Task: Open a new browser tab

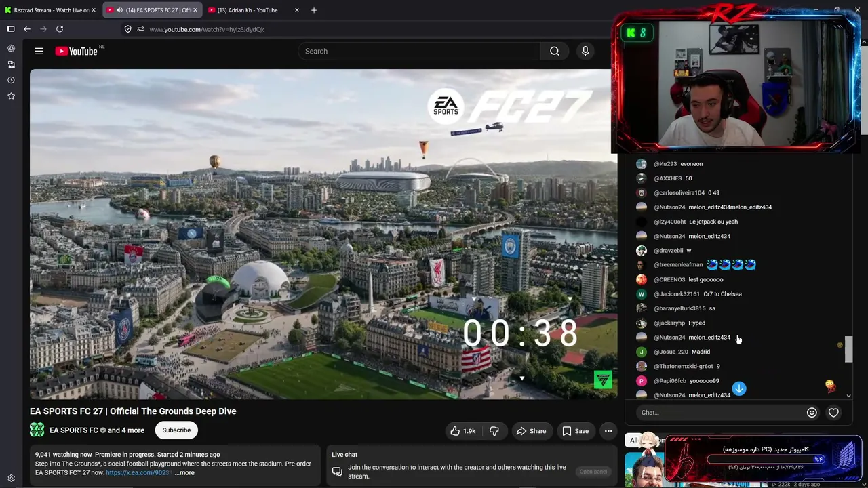Action: (313, 10)
